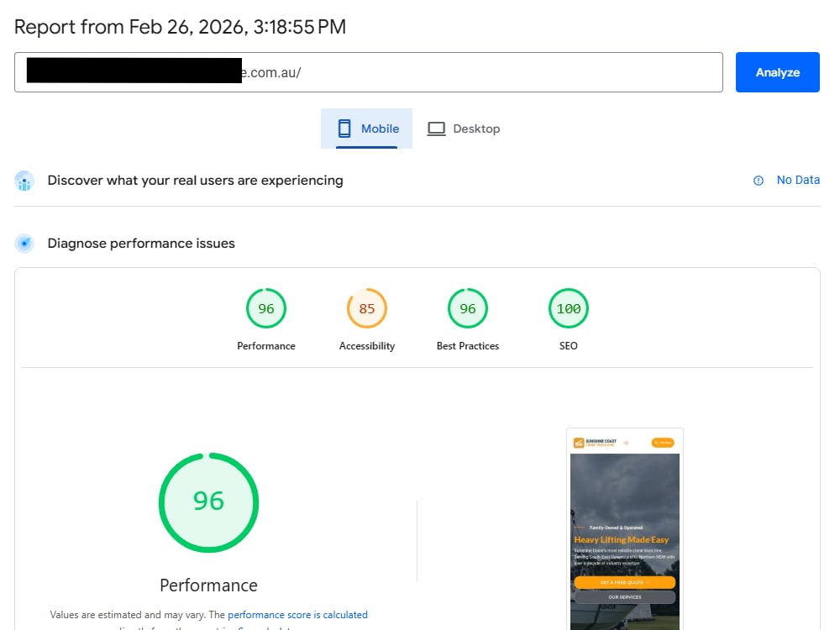
Task: Select the Best Practices score gauge
Action: (468, 308)
